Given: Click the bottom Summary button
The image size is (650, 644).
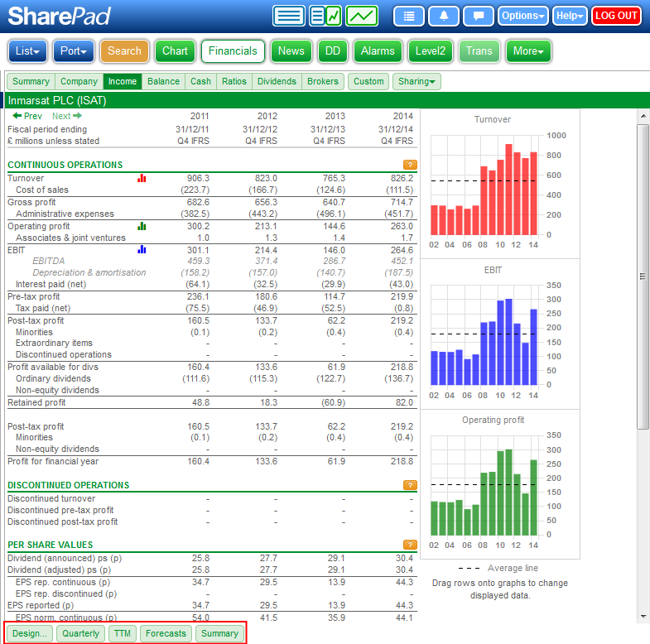Looking at the screenshot, I should click(219, 633).
